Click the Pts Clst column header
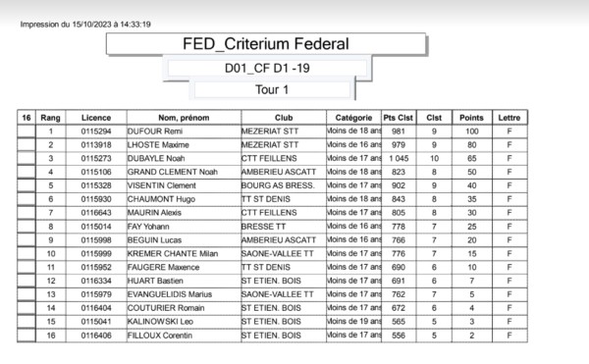Image resolution: width=589 pixels, height=364 pixels. (399, 118)
